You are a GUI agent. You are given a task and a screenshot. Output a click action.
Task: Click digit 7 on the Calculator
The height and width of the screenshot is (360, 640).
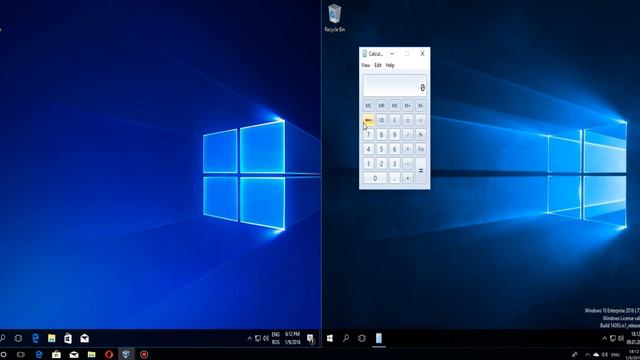point(368,135)
